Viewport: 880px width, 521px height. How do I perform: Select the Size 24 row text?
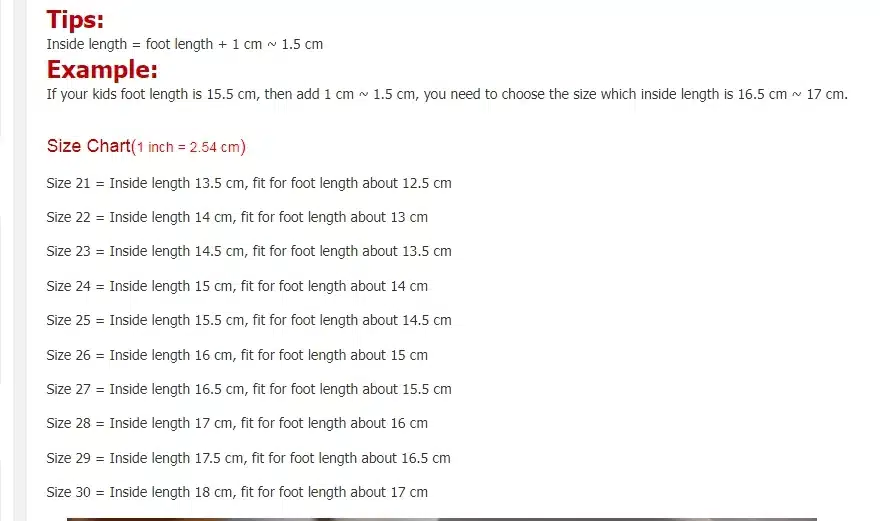[x=237, y=286]
